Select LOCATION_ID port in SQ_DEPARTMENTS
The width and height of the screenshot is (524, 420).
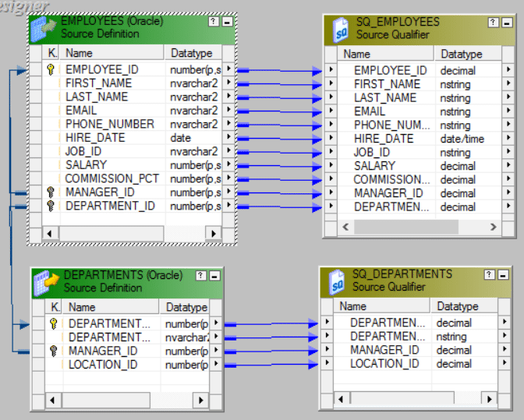pyautogui.click(x=416, y=364)
